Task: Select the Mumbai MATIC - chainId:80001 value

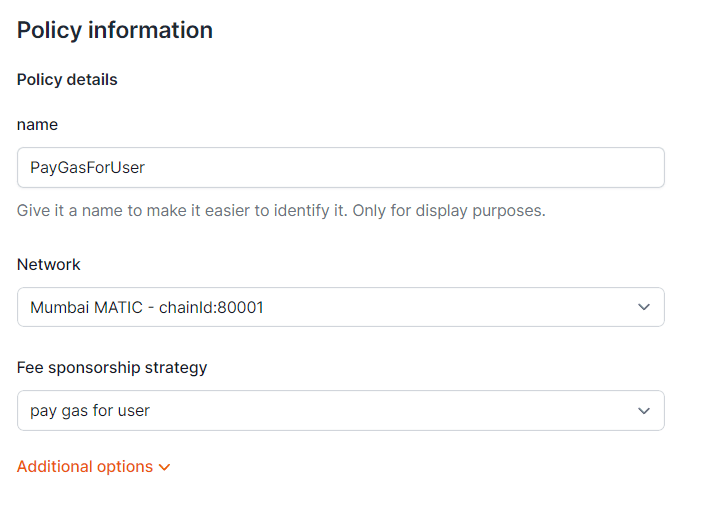Action: [x=147, y=307]
